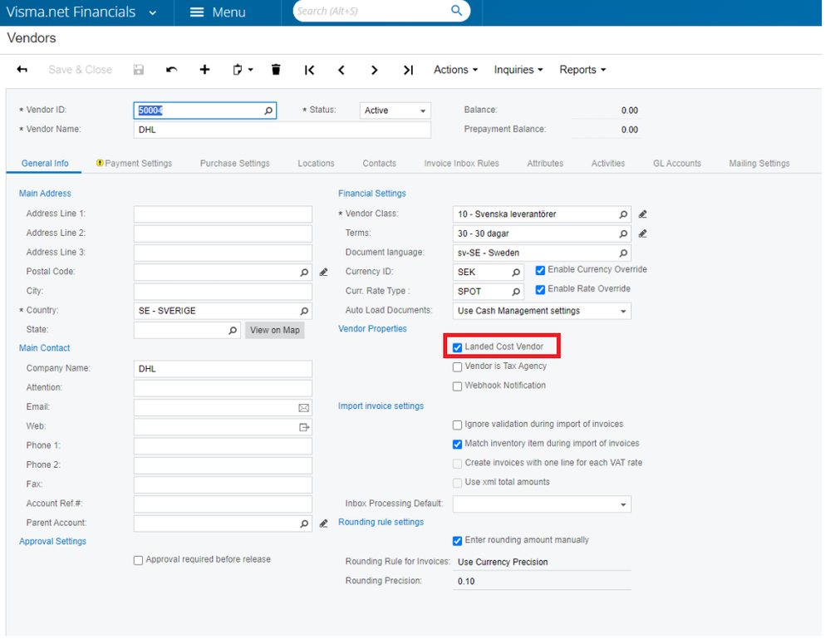Click the View on Map button

coord(275,330)
